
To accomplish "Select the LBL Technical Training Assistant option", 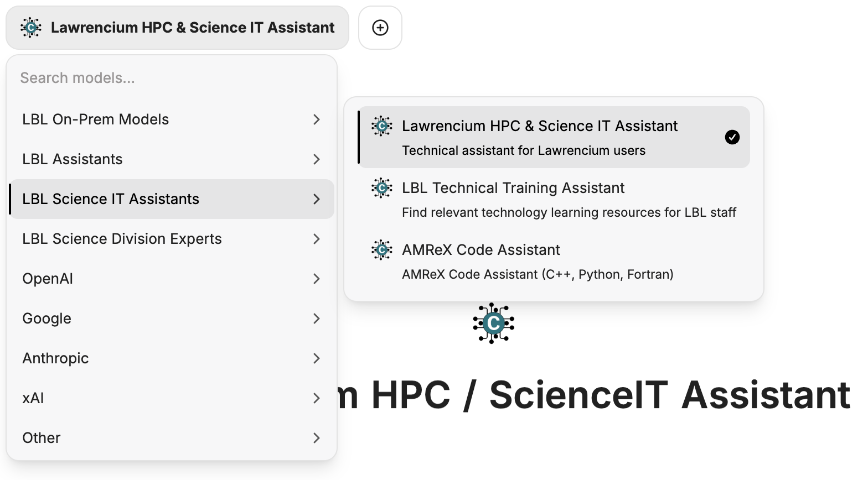I will [513, 188].
